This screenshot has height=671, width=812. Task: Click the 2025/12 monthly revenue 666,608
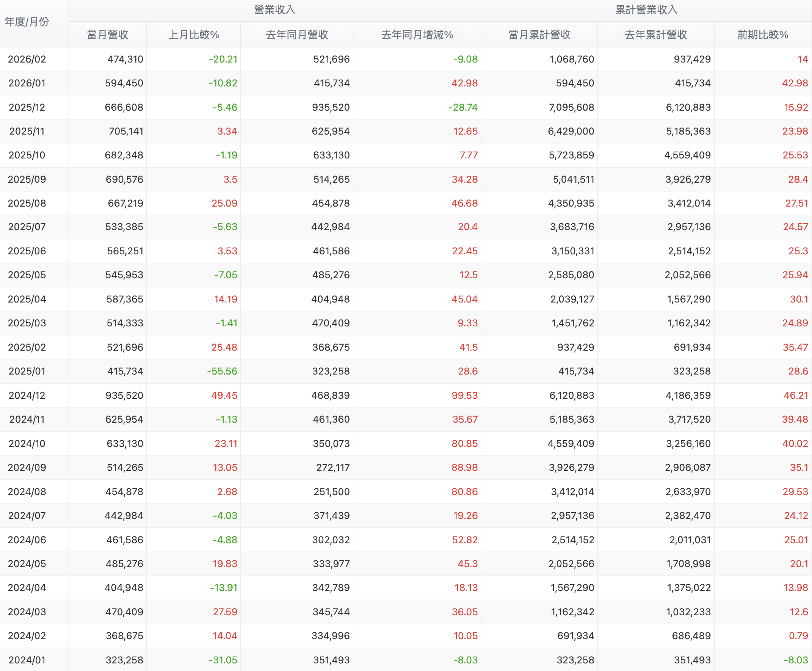pyautogui.click(x=124, y=107)
